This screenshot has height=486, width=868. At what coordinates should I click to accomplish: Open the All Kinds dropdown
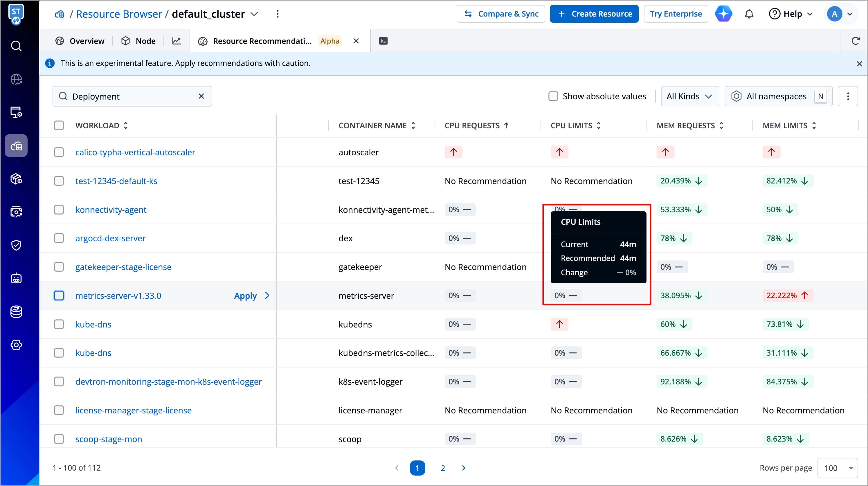(689, 96)
